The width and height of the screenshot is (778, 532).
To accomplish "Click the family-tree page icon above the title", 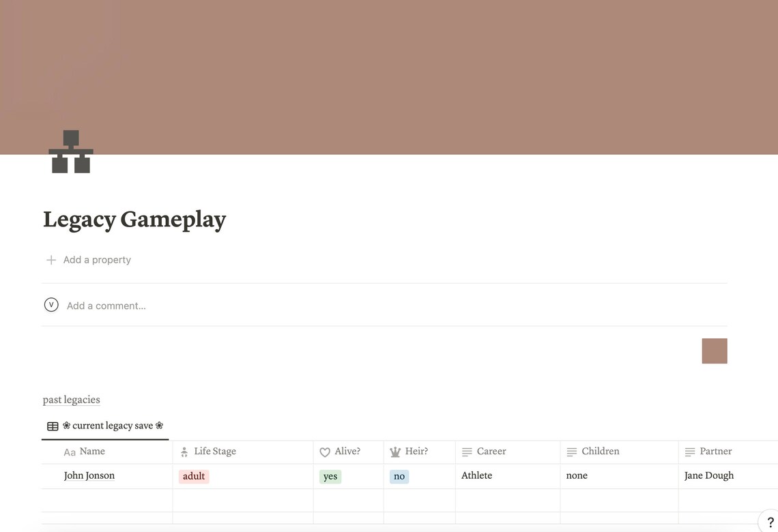I will pos(70,151).
